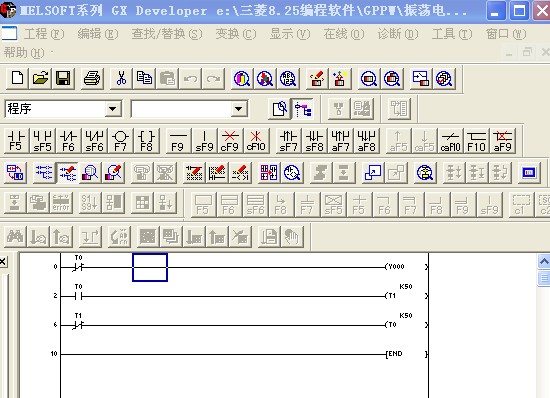Insert normally open contact F5

[x=16, y=141]
